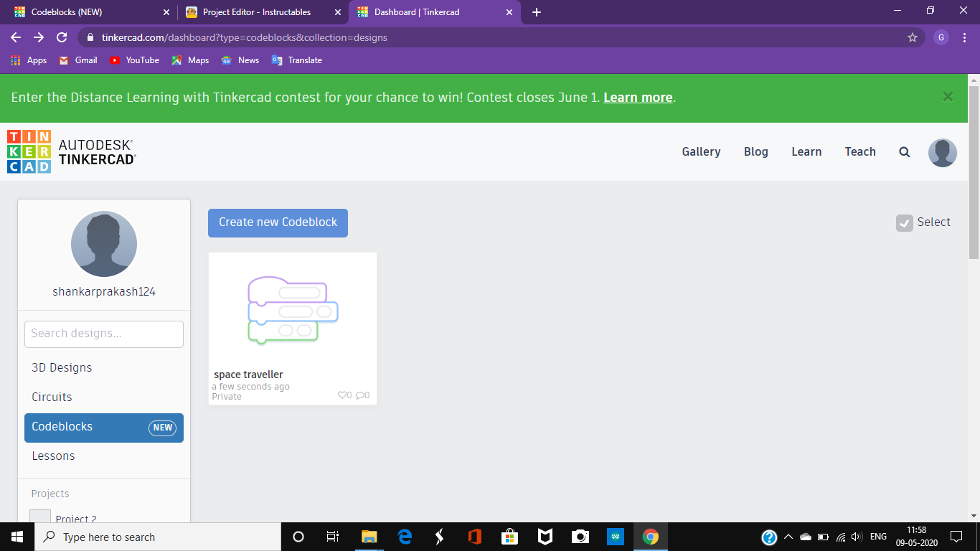Enable the Select mode checkbox
The image size is (980, 551).
coord(904,222)
